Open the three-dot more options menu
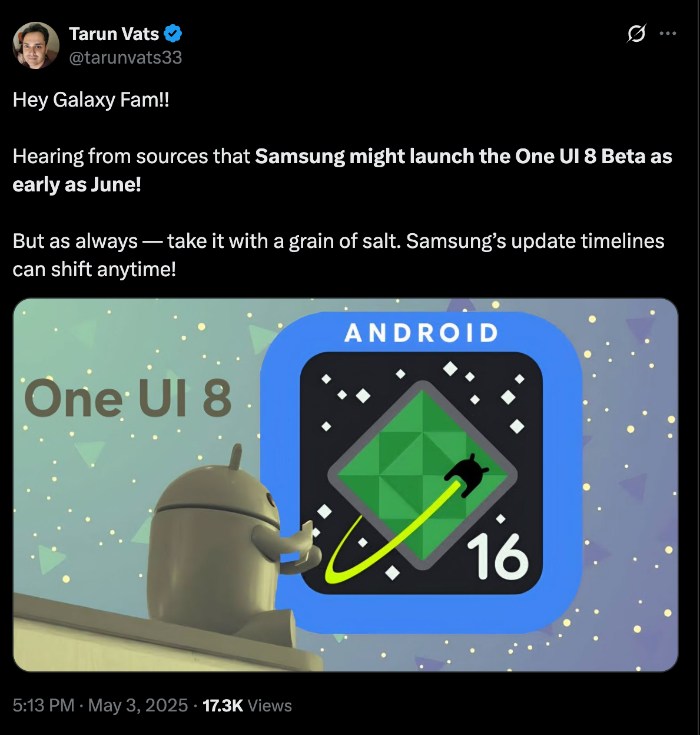This screenshot has height=735, width=700. tap(668, 33)
